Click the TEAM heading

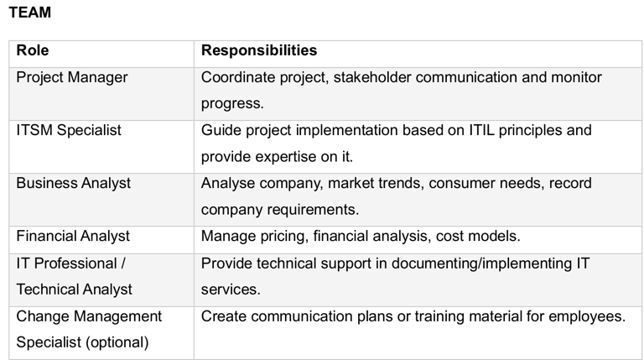29,13
